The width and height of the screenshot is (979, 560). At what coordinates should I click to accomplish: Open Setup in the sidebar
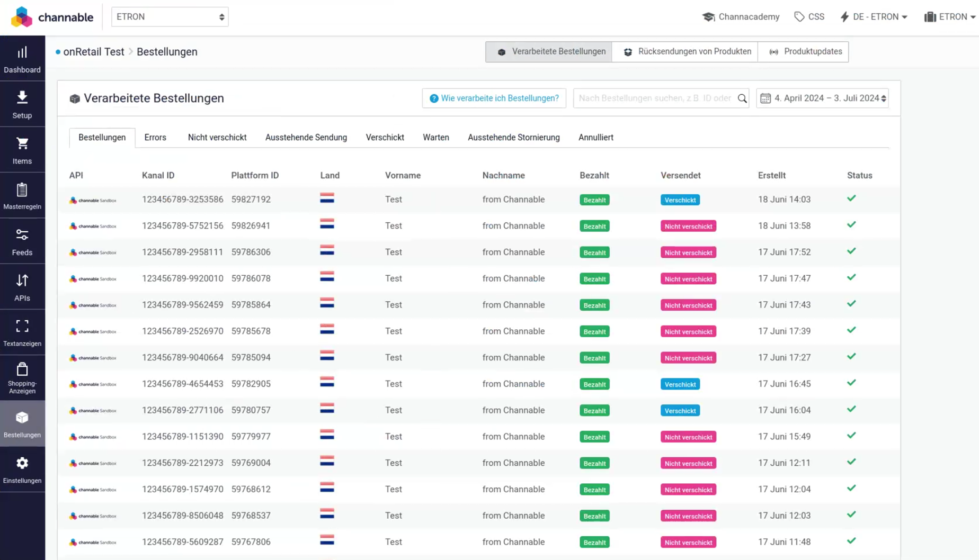pyautogui.click(x=22, y=104)
